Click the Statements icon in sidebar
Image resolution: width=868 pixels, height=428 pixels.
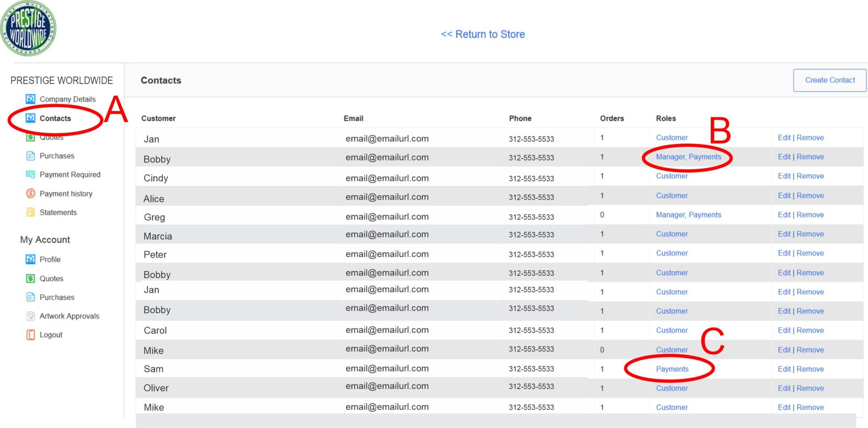[31, 212]
